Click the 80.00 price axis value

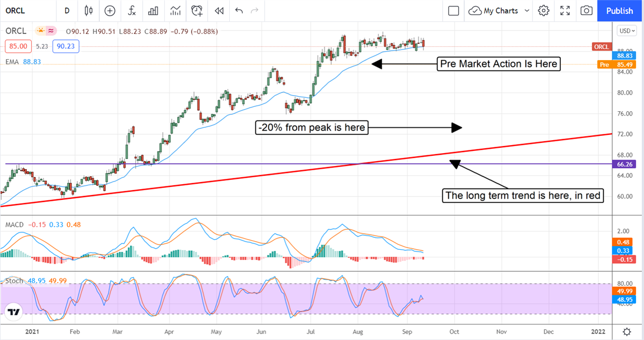click(625, 93)
